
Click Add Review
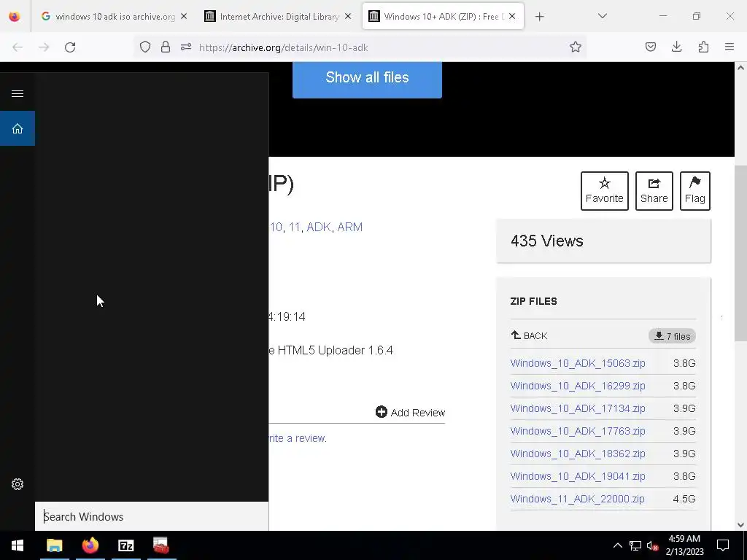(410, 413)
